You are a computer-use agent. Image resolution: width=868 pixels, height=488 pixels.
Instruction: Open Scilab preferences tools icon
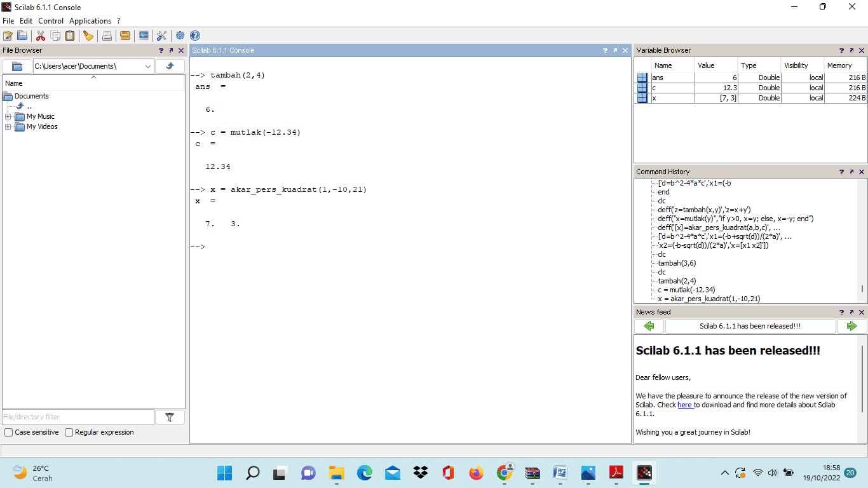click(x=161, y=36)
